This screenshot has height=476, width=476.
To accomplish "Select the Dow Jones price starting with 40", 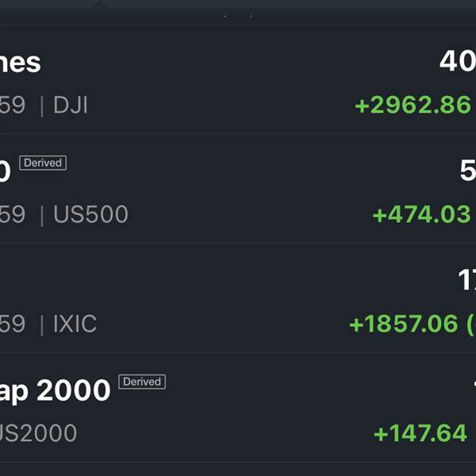I will [x=458, y=61].
